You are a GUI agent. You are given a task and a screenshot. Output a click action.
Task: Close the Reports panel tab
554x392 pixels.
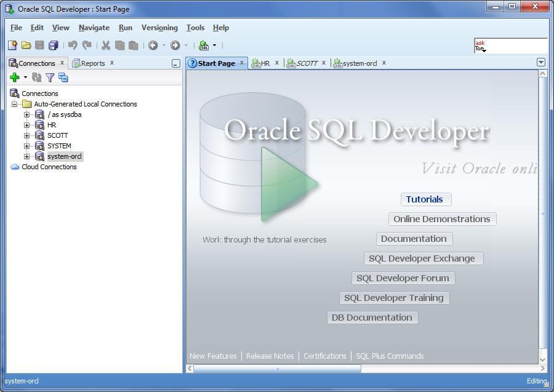(112, 63)
